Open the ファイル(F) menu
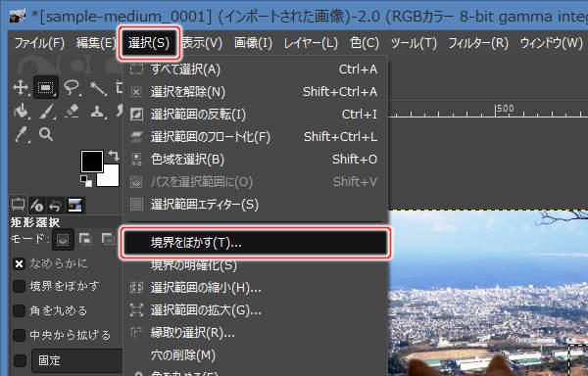 (39, 43)
